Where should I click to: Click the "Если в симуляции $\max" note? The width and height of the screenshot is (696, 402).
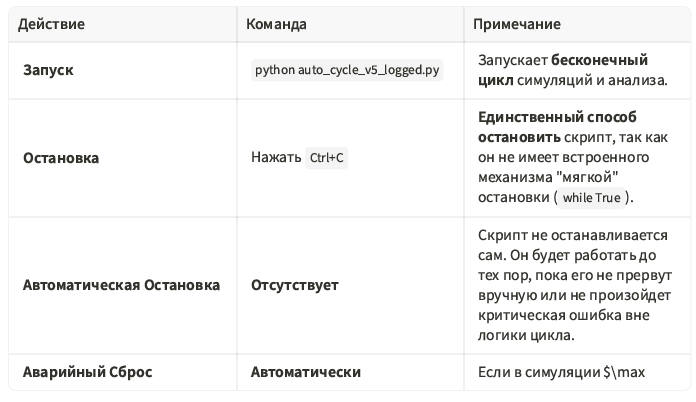(x=561, y=373)
